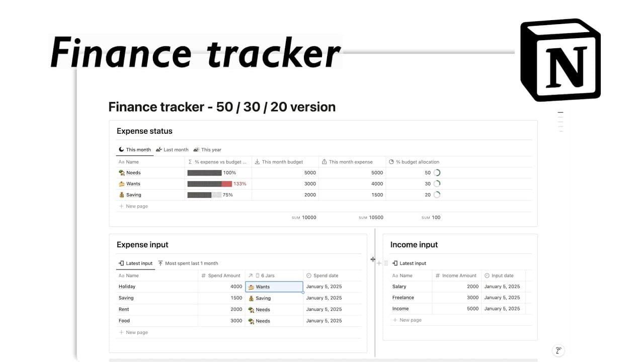Click the Notion logo icon
Viewport: 644px width, 362px height.
560,60
